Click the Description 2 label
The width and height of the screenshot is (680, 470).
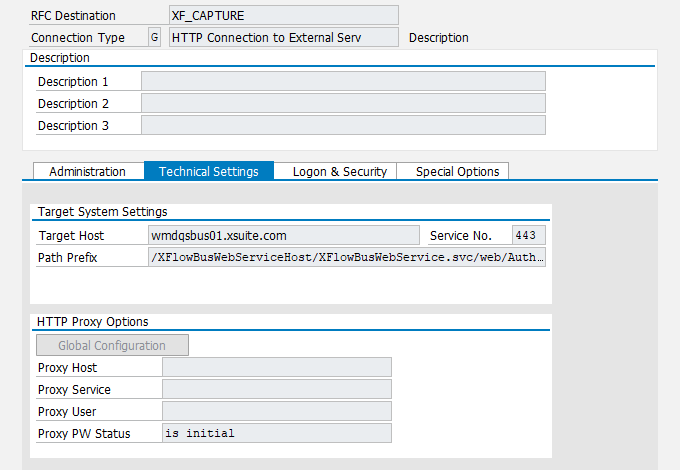click(x=73, y=104)
